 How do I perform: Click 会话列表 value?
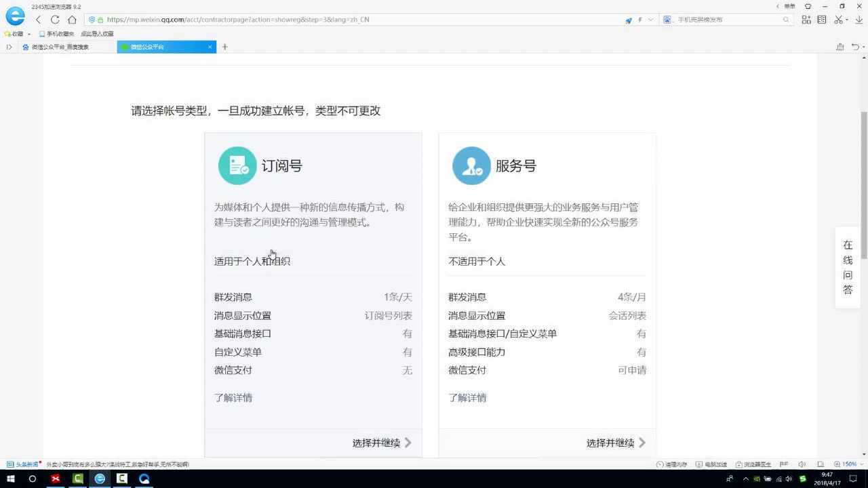(627, 315)
